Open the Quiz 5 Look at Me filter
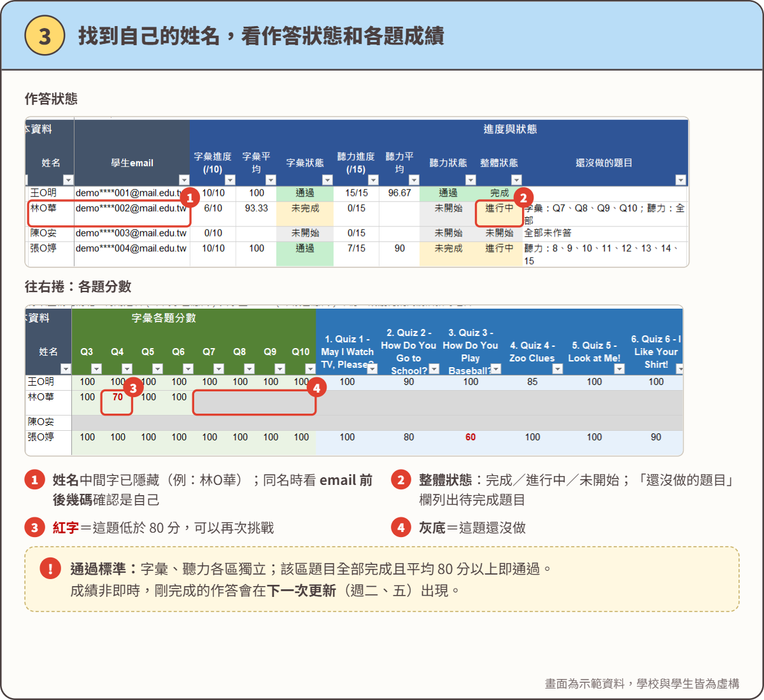This screenshot has height=700, width=764. [619, 369]
